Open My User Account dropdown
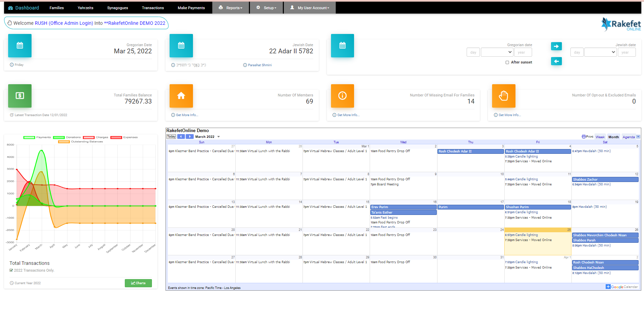The image size is (644, 310). (310, 8)
